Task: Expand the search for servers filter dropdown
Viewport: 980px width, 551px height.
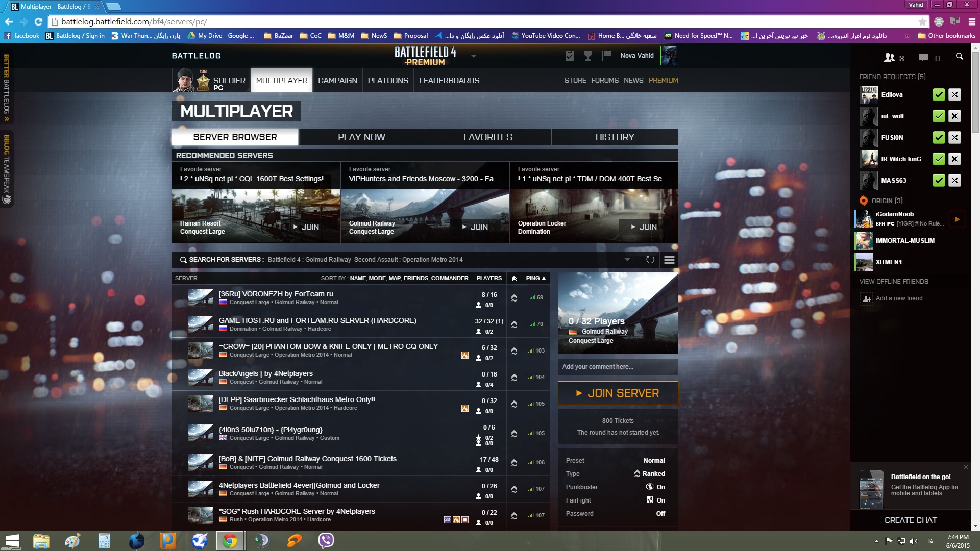Action: pyautogui.click(x=627, y=260)
